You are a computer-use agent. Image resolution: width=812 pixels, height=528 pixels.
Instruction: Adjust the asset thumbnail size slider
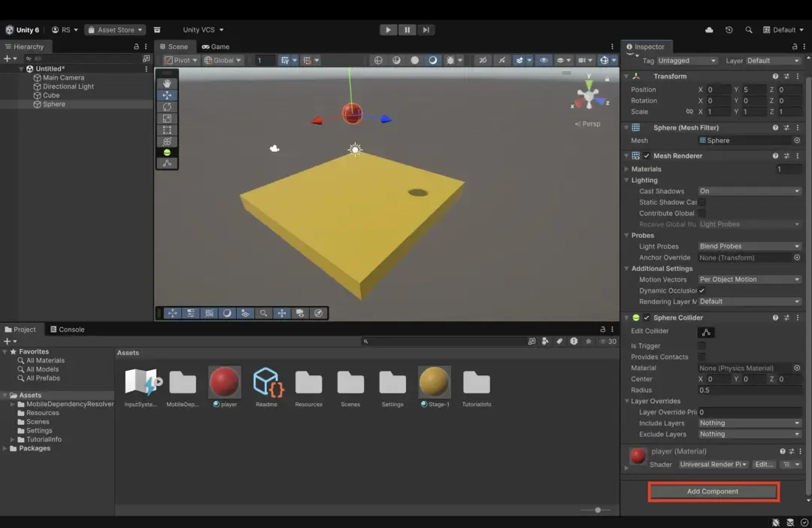click(x=598, y=510)
